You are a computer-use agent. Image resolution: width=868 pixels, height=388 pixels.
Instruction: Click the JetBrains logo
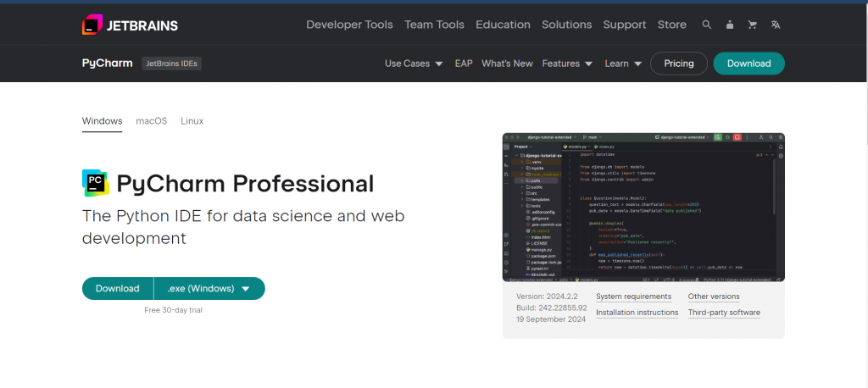(130, 25)
